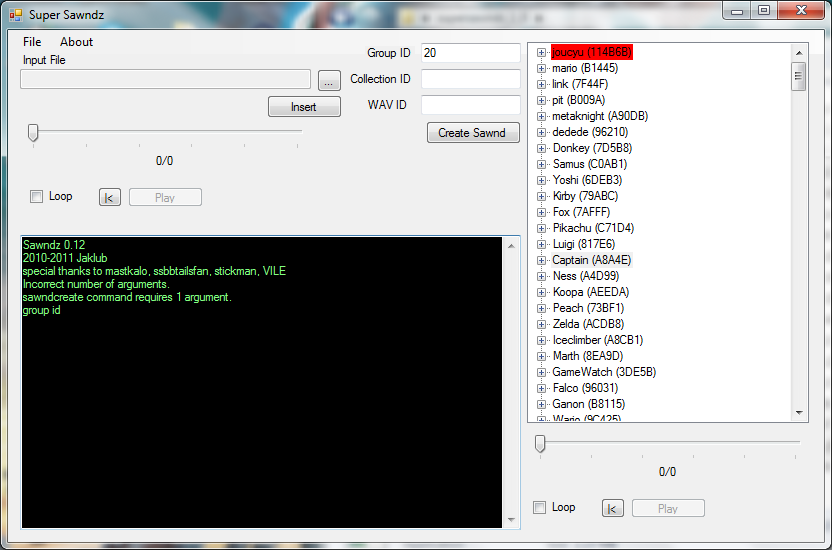This screenshot has width=832, height=550.
Task: Minimize the Super Sawndz window
Action: coord(737,10)
